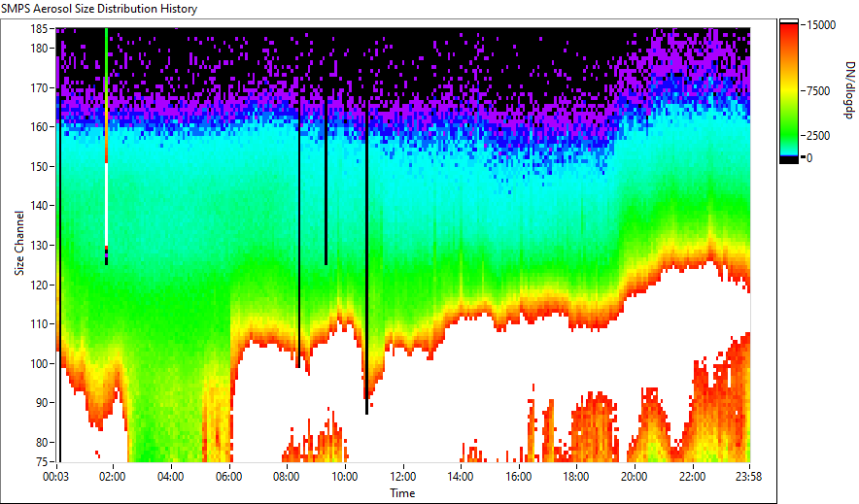Click the 180 size channel tick label

click(x=39, y=49)
